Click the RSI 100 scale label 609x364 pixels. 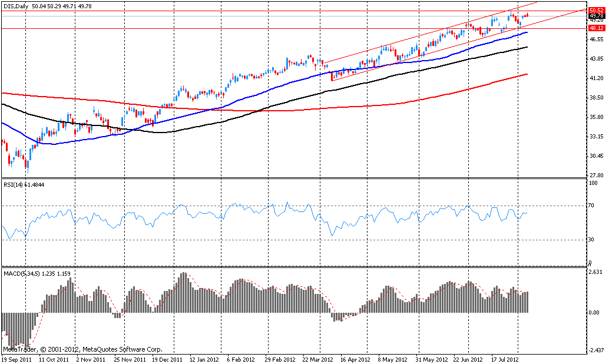(594, 183)
